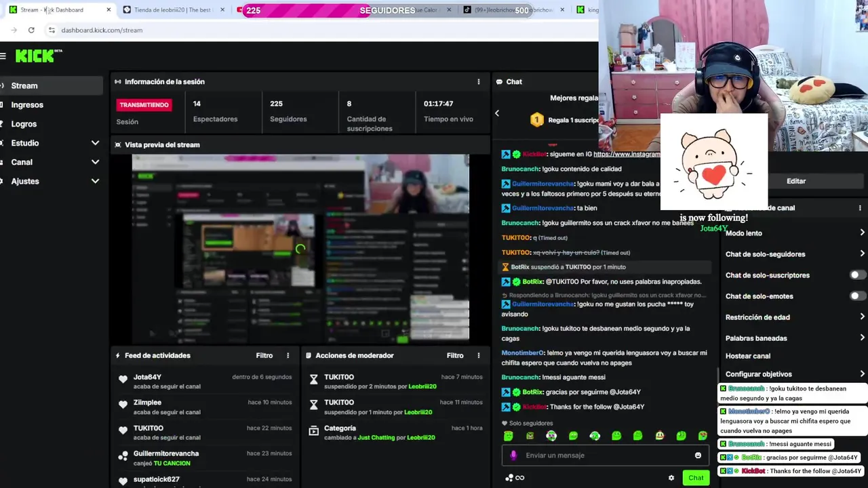Click the redeem icon beside Guillermitorevancha
Screen dimensions: 868x488
point(123,456)
